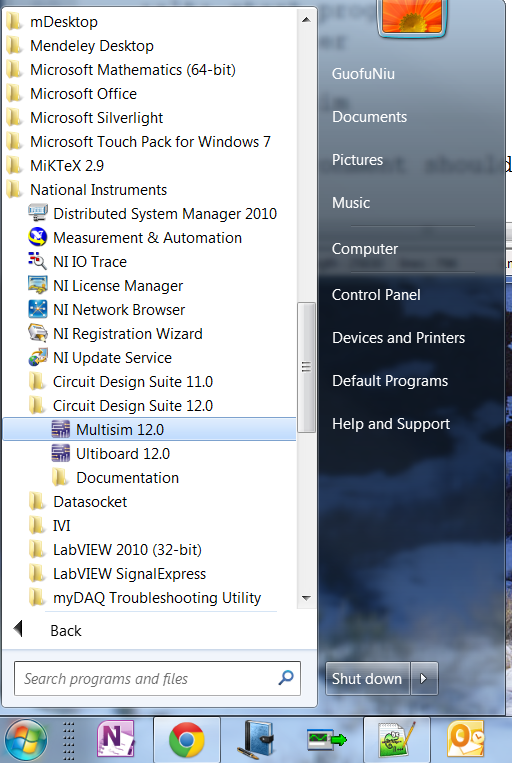Open Devices and Printers
The height and width of the screenshot is (763, 512).
click(x=398, y=338)
